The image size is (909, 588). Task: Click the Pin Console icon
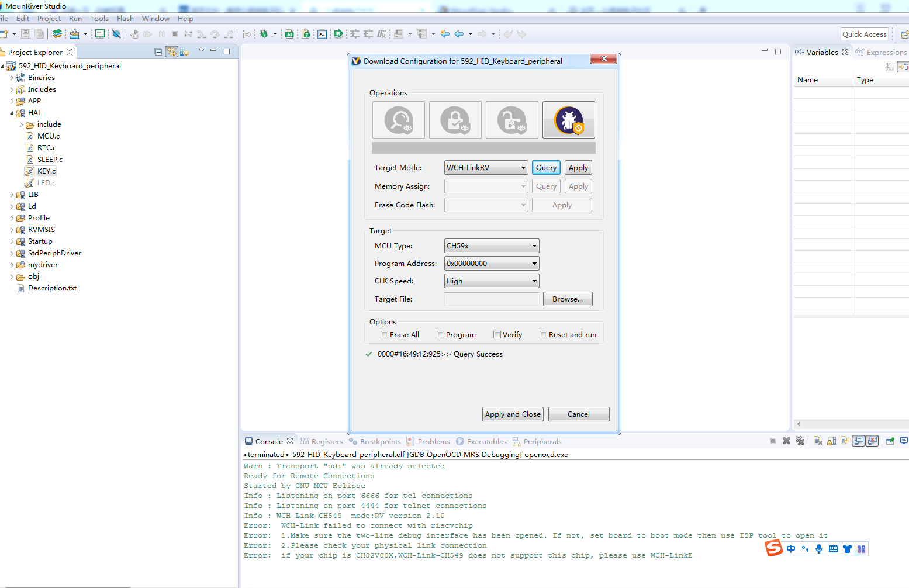point(890,441)
